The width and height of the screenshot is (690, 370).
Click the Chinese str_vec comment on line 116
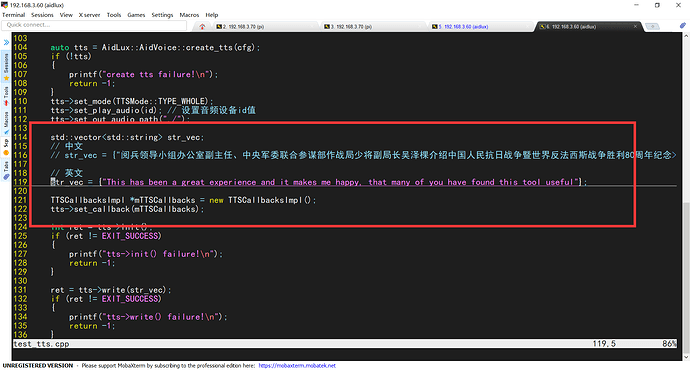[x=363, y=155]
